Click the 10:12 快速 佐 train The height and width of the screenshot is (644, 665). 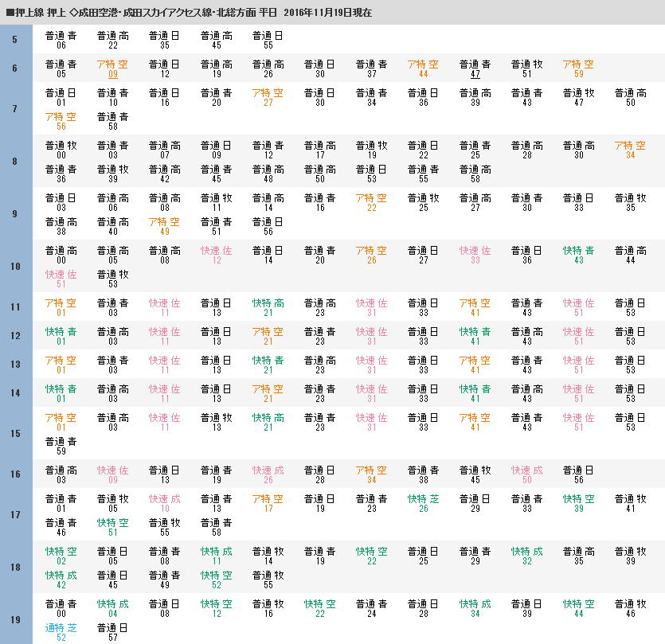(x=216, y=256)
